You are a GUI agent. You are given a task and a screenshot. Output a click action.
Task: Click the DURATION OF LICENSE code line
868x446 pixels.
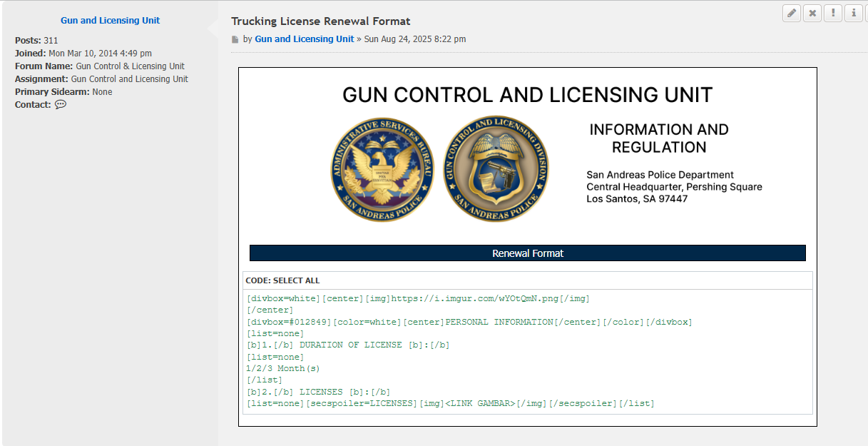[348, 345]
